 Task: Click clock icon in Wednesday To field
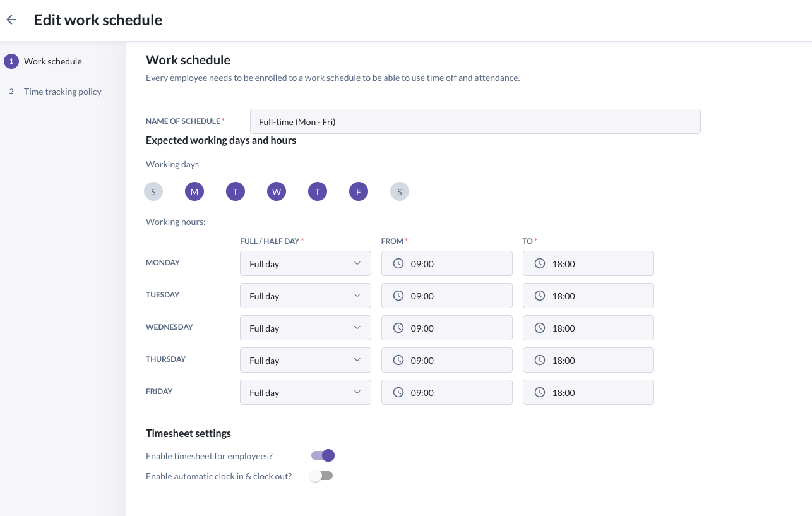540,328
